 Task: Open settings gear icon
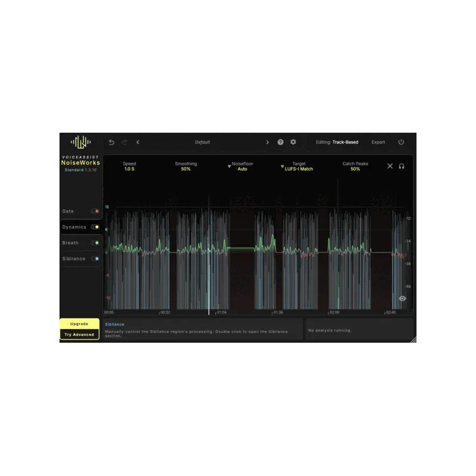(x=293, y=142)
